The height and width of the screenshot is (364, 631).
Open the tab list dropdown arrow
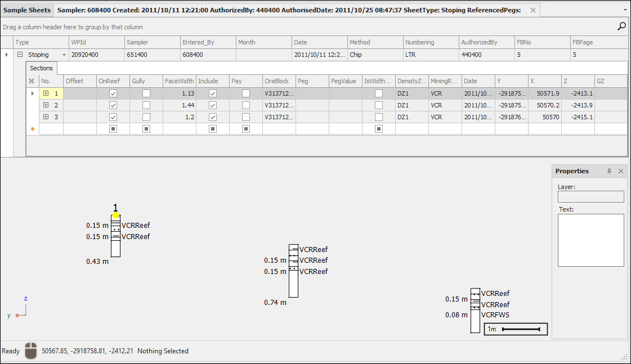pos(625,10)
